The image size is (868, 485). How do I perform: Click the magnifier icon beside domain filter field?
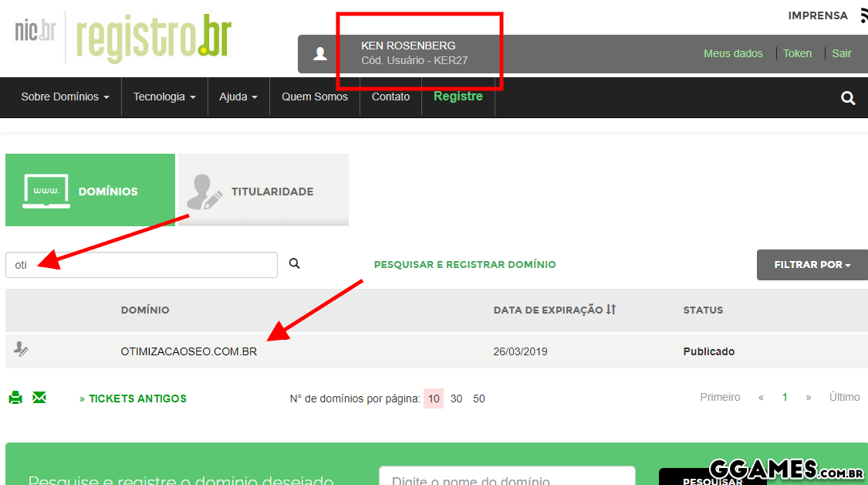pos(294,263)
